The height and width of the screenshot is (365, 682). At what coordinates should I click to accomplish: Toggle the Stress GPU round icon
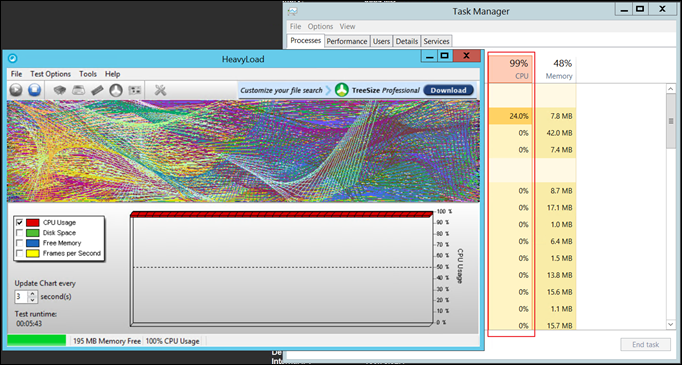coord(116,90)
